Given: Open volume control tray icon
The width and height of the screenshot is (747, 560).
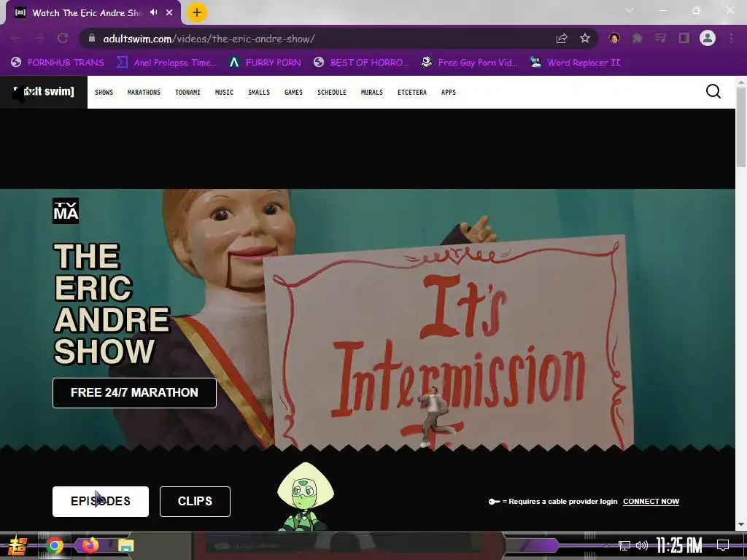Looking at the screenshot, I should click(642, 545).
